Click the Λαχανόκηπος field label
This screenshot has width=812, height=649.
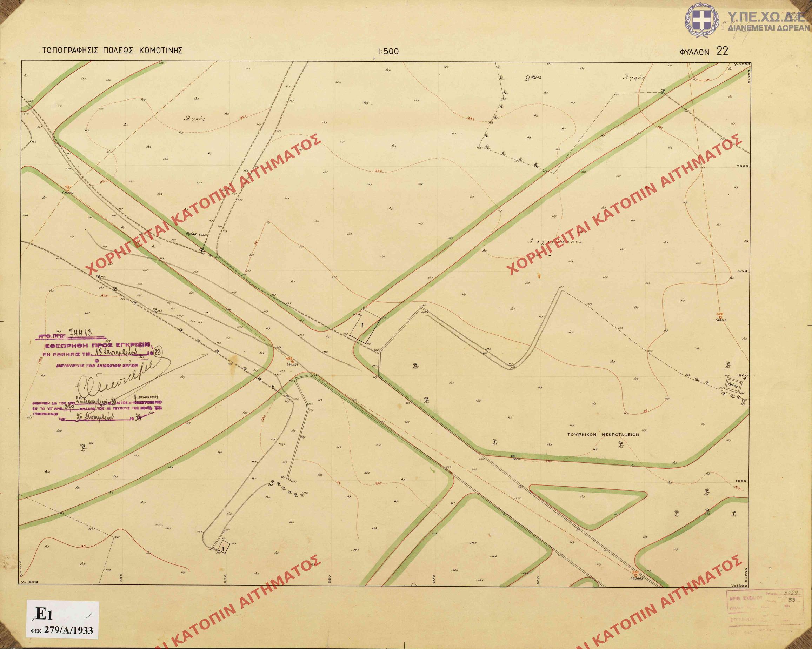(x=555, y=242)
